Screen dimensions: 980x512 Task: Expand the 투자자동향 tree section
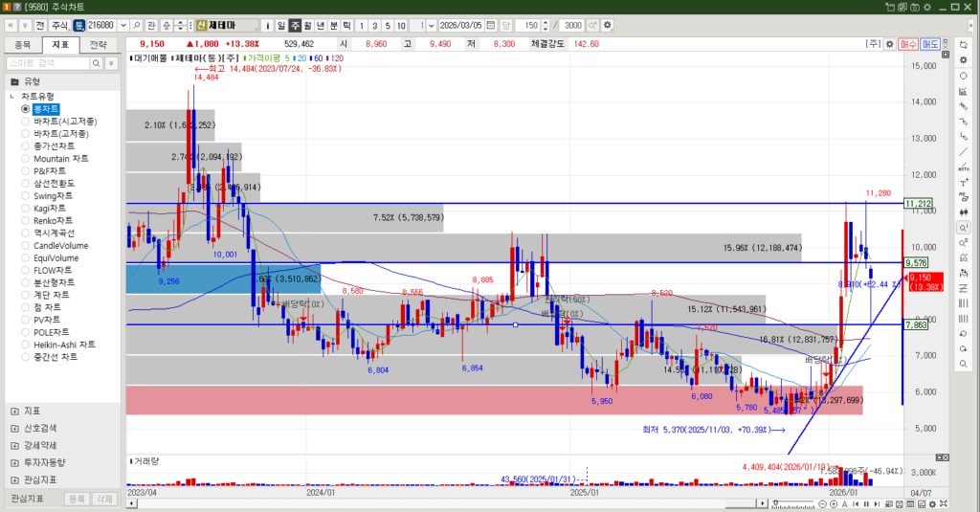click(14, 462)
